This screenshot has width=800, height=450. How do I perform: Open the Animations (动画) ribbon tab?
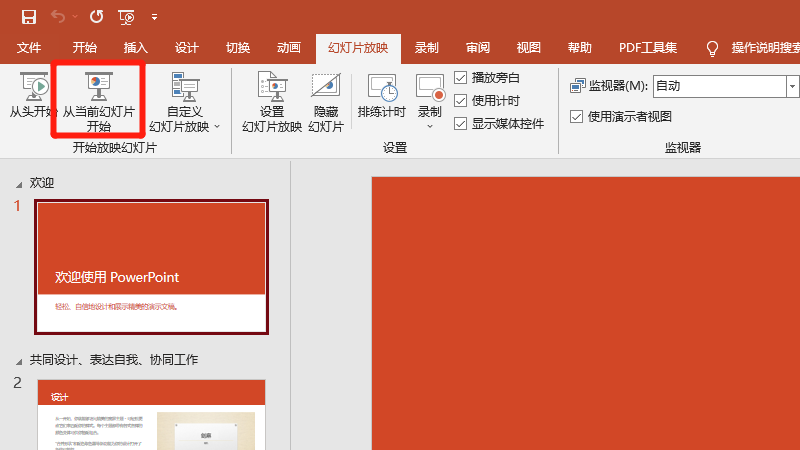tap(288, 48)
